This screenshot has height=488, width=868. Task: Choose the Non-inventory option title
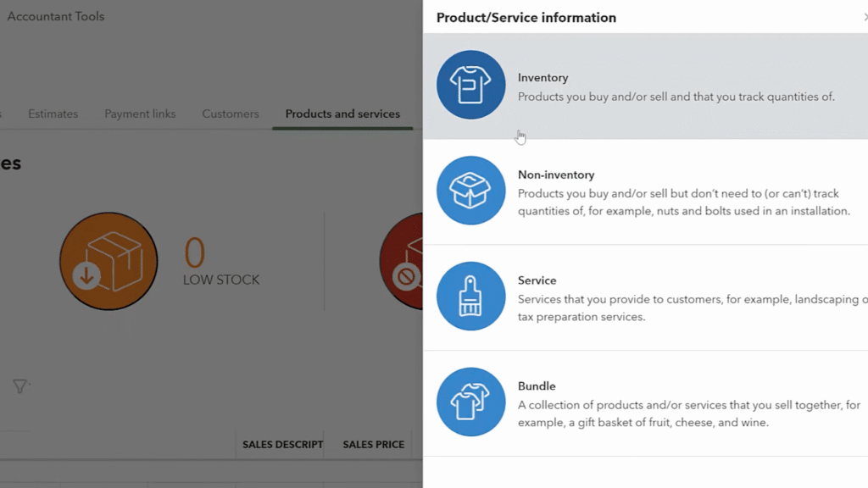(x=556, y=175)
